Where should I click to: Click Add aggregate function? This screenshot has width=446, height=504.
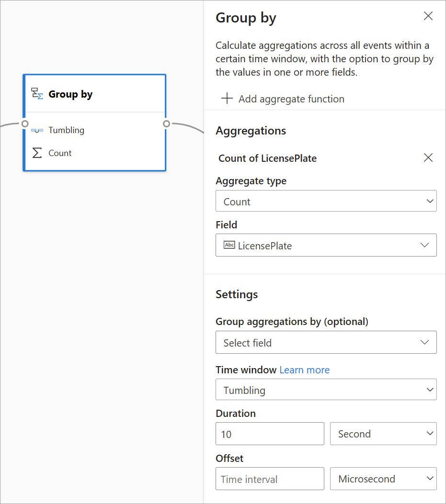point(291,99)
